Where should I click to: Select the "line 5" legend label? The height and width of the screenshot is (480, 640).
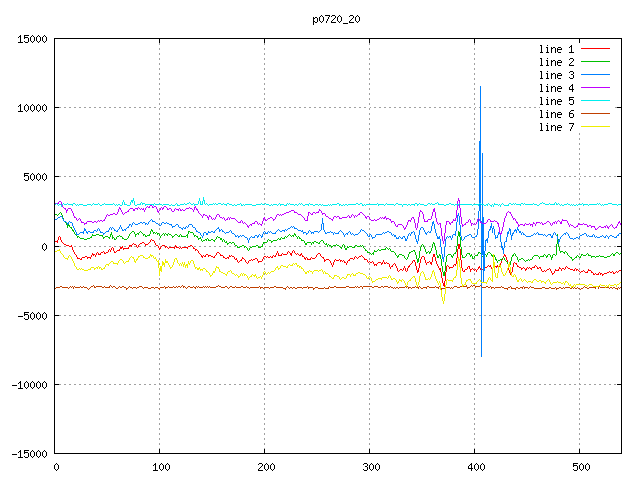click(557, 101)
